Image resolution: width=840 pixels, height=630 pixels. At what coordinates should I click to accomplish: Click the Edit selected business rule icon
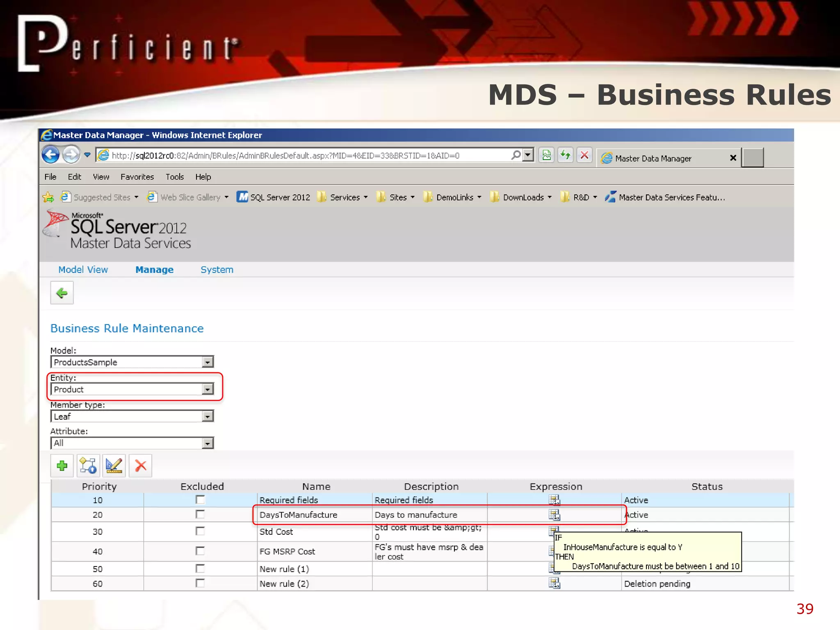point(114,466)
